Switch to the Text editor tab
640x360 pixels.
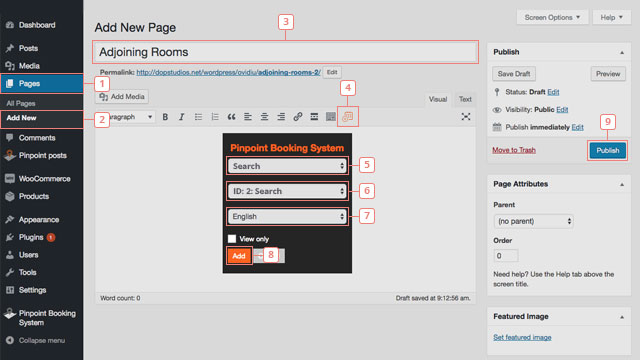click(x=465, y=99)
